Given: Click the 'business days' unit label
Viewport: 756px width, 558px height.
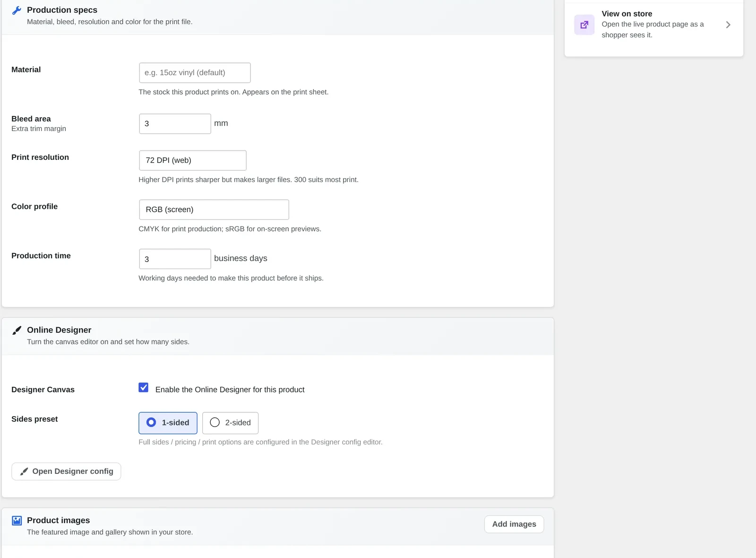Looking at the screenshot, I should (x=241, y=258).
